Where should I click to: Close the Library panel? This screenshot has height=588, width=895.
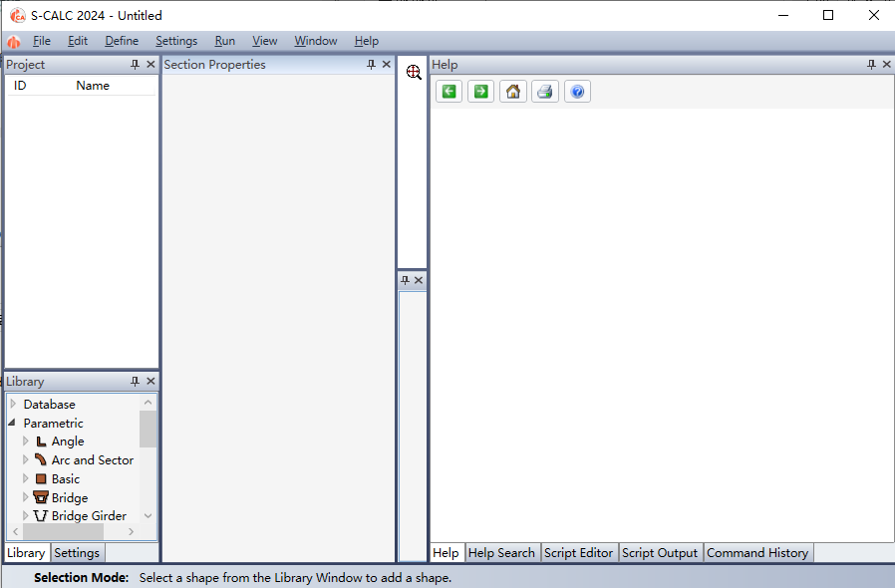click(150, 381)
